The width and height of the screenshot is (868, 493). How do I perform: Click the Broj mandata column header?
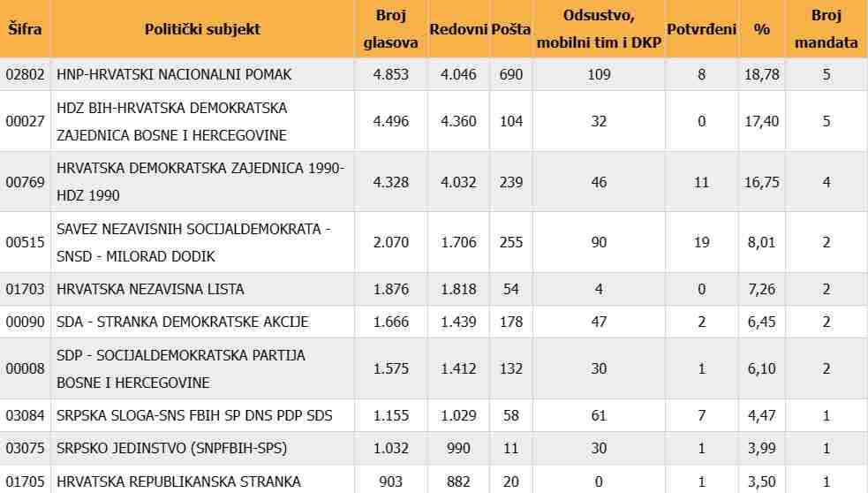pos(826,29)
